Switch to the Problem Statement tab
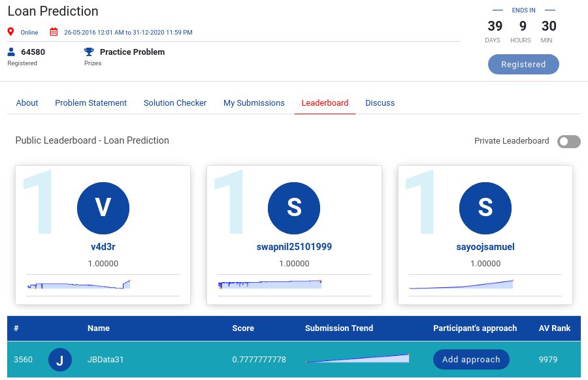This screenshot has width=588, height=380. point(91,103)
